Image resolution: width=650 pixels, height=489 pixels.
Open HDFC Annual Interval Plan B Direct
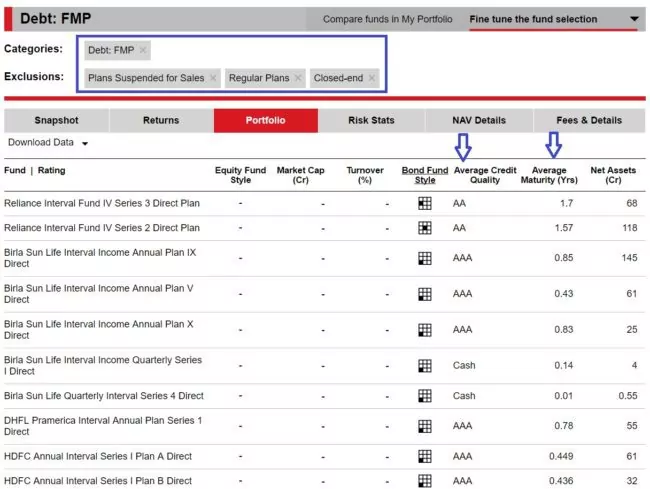(x=98, y=481)
